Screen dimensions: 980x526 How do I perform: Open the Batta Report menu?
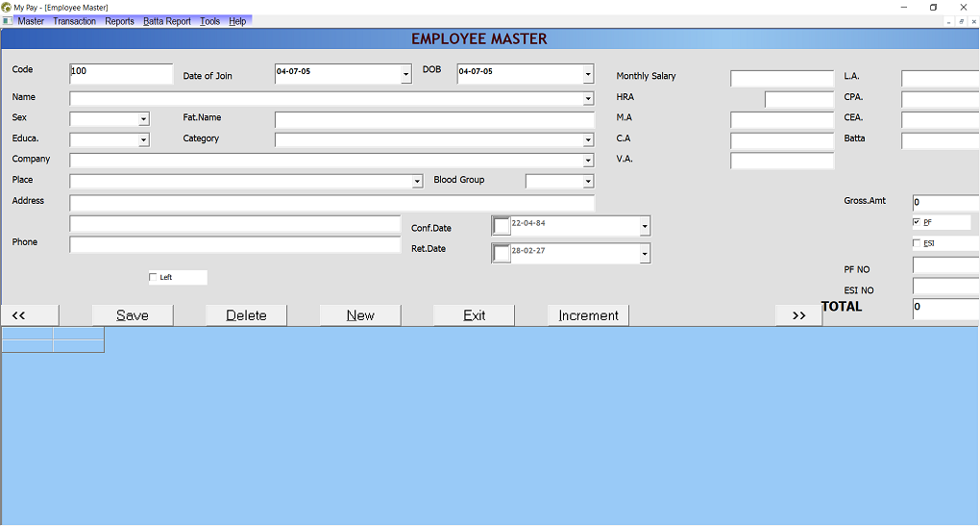(x=167, y=21)
